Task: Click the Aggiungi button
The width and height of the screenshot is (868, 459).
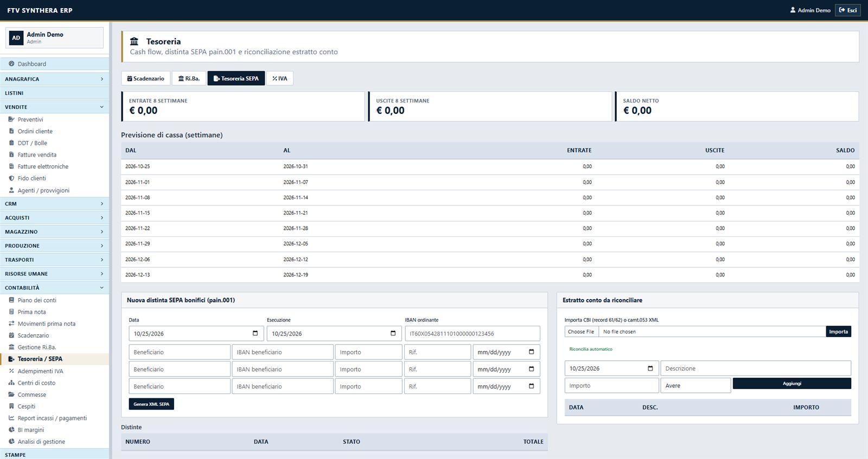Action: [x=792, y=384]
